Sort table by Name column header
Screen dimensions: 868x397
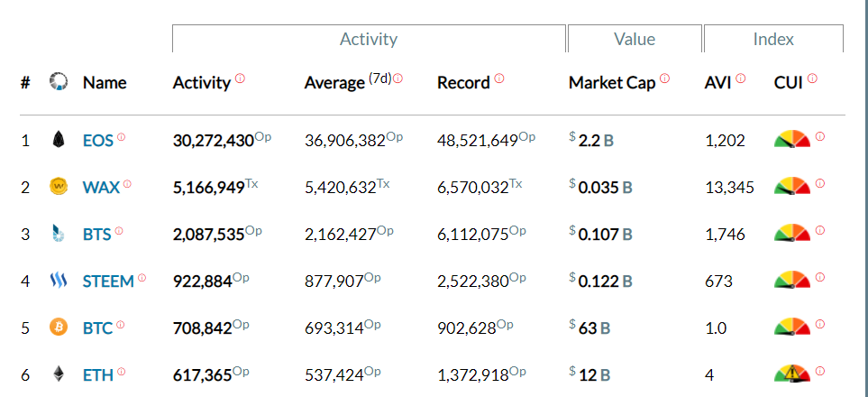105,83
